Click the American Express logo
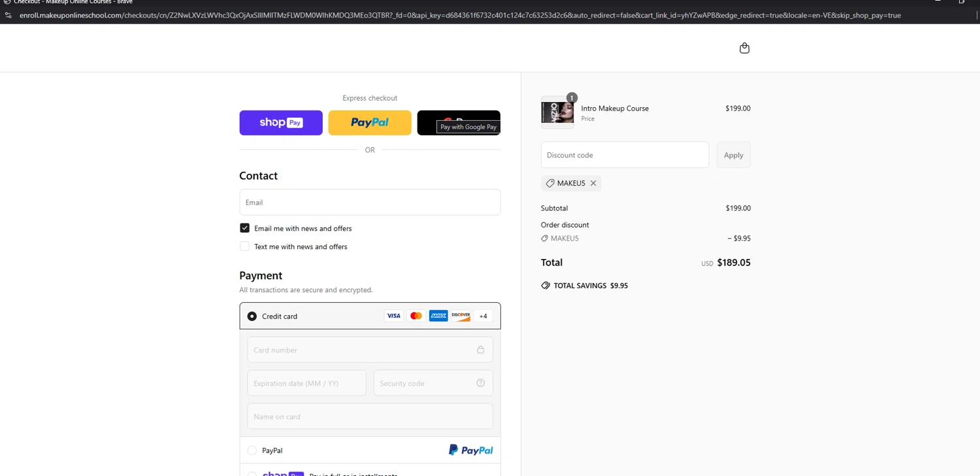This screenshot has width=980, height=476. click(x=438, y=316)
